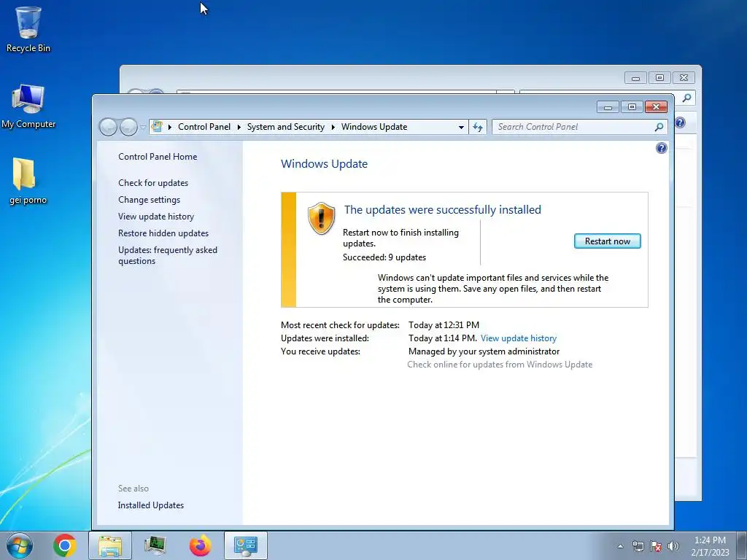Open the Action Center flag icon
Viewport: 747px width, 560px height.
coord(656,546)
